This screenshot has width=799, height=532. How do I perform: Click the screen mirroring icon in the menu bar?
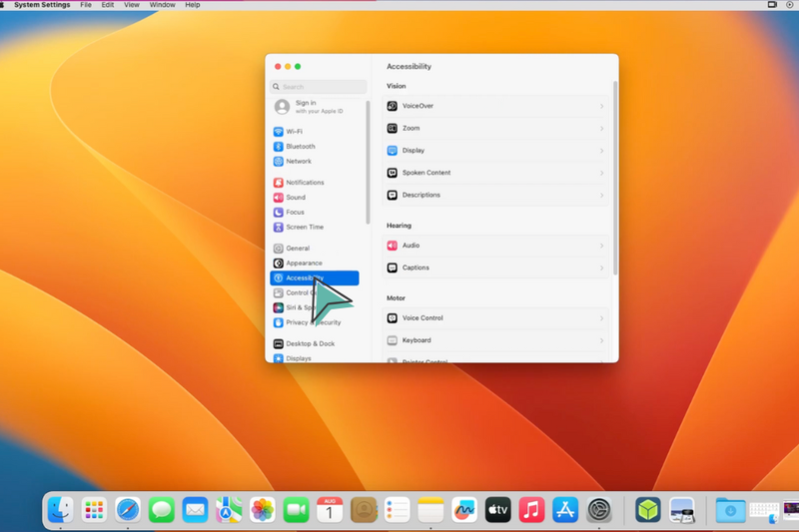click(772, 5)
